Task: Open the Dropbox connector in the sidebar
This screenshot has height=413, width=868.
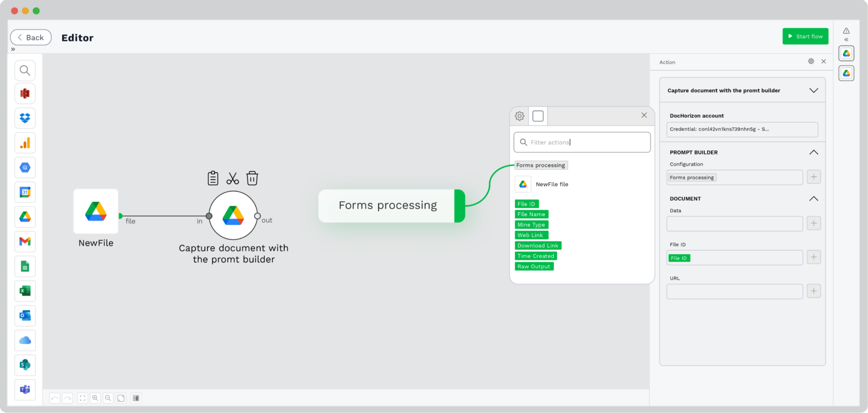Action: [25, 118]
